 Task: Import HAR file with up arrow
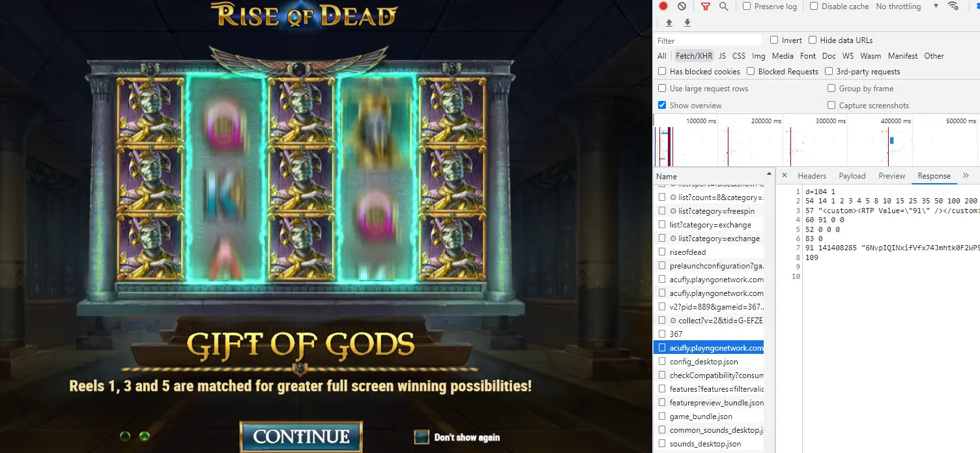[669, 23]
